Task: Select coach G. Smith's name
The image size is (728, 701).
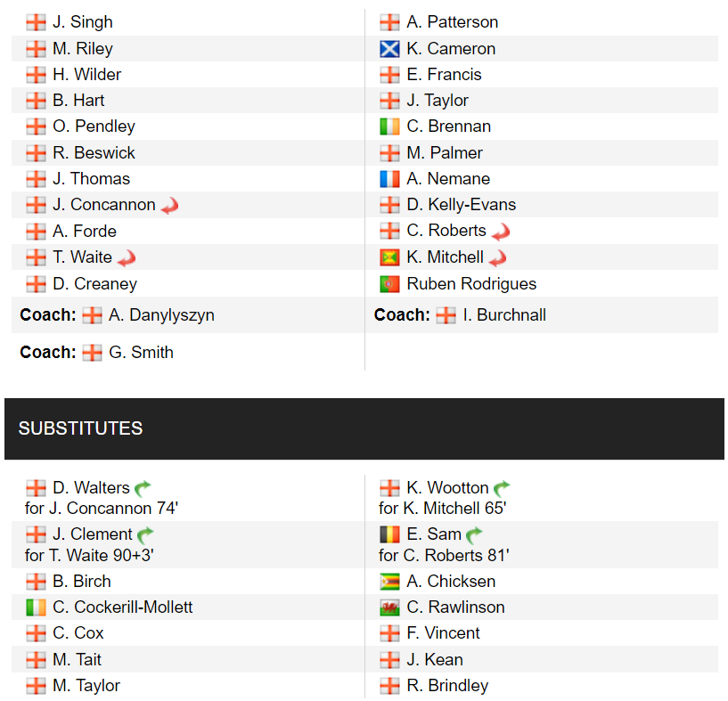Action: point(141,353)
